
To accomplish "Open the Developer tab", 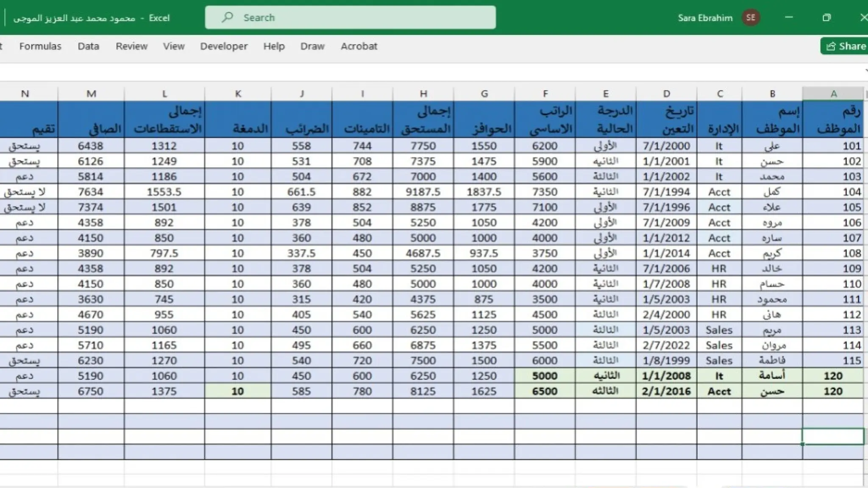I will [x=224, y=46].
